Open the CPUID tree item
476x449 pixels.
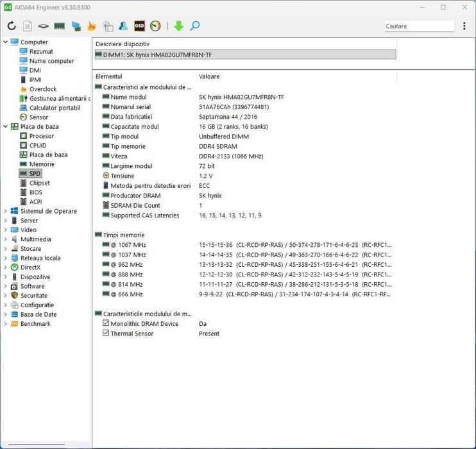point(38,146)
